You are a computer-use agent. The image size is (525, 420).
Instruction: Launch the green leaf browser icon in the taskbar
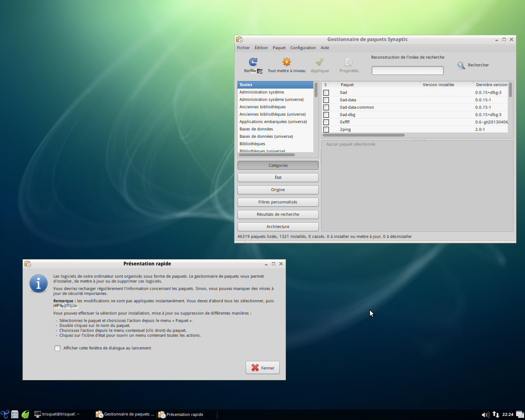point(25,414)
